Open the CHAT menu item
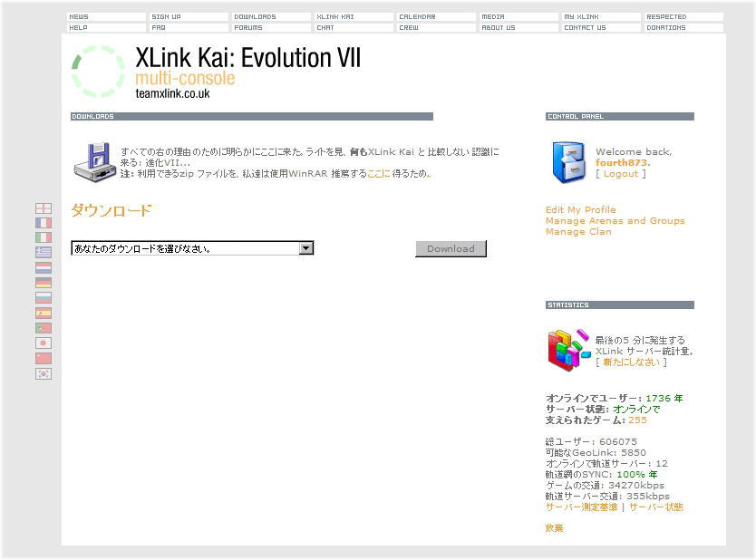756x560 pixels. [354, 28]
